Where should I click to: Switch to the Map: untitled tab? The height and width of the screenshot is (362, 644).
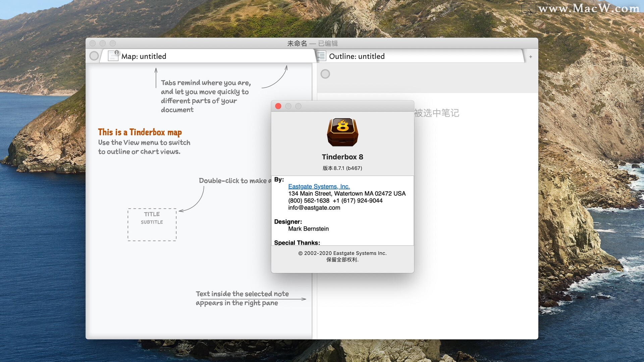208,56
